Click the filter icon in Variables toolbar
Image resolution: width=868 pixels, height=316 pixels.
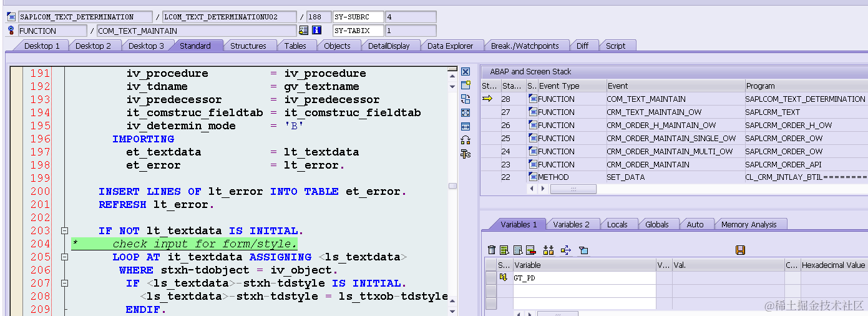(583, 250)
